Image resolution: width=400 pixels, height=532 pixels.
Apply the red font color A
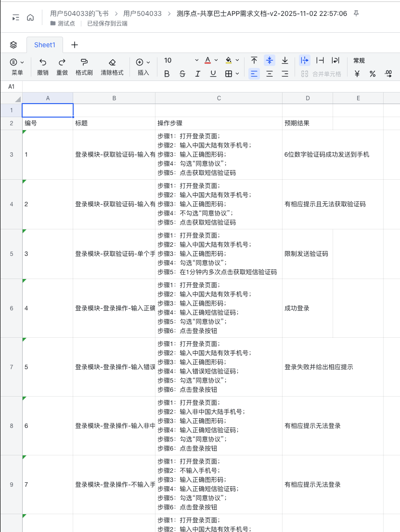tap(208, 60)
